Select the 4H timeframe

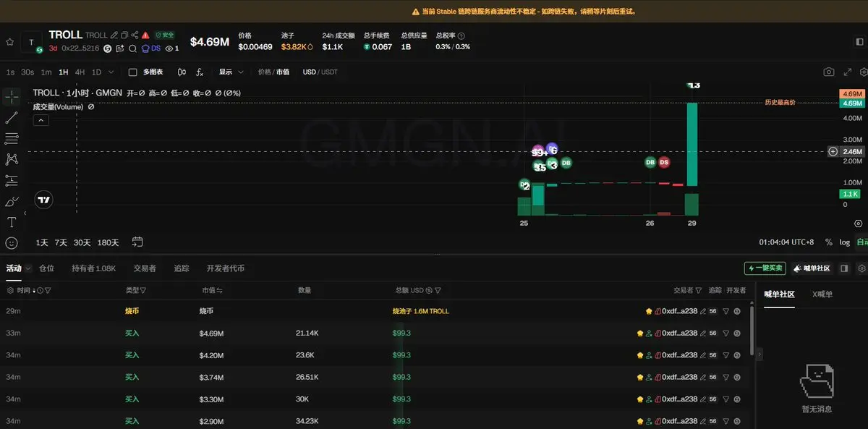point(80,72)
